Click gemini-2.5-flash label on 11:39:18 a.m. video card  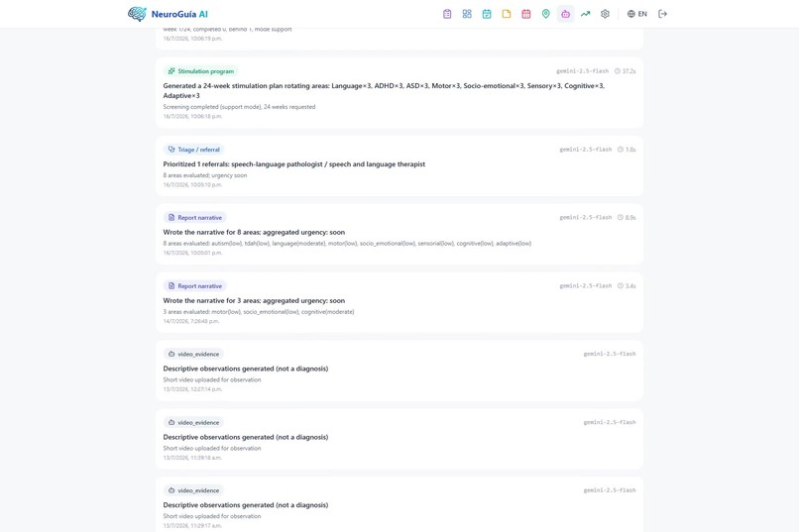[610, 423]
